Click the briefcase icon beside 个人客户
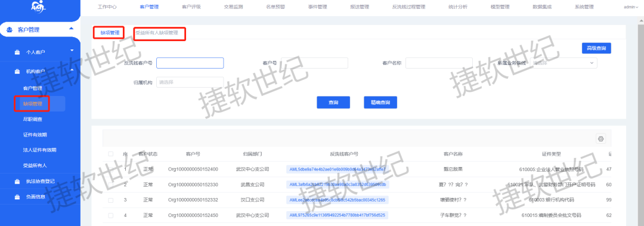The width and height of the screenshot is (644, 226). click(x=17, y=52)
